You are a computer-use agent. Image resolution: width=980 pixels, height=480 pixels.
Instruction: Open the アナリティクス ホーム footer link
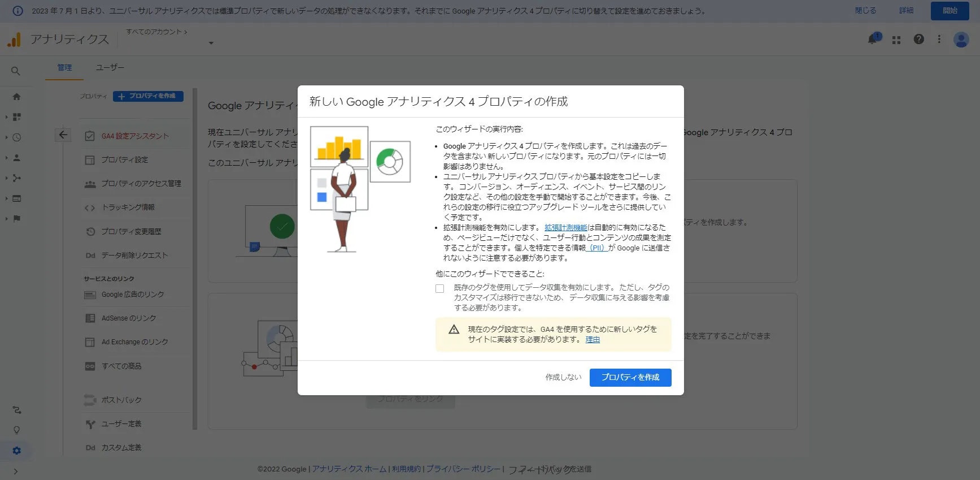349,469
